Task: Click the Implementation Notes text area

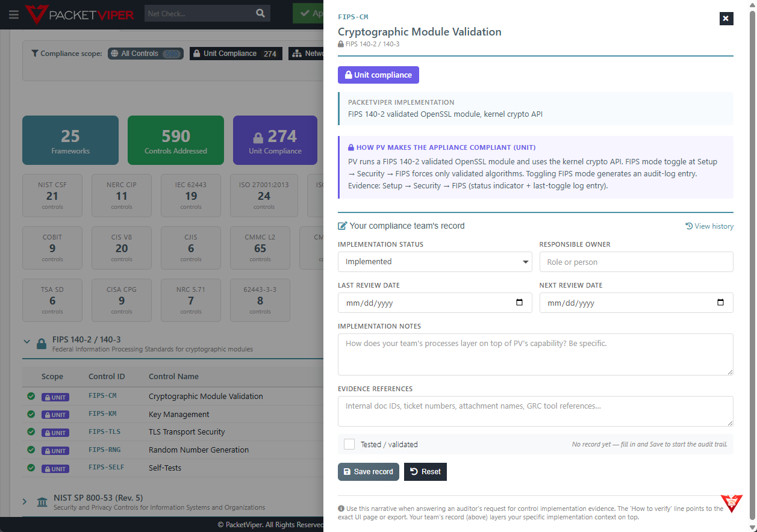Action: 535,354
